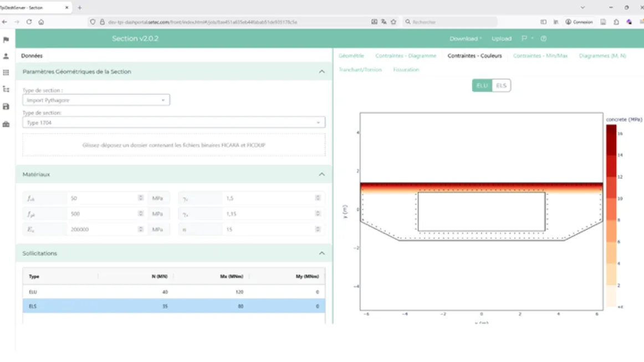Select the flag icon in the left sidebar
Image resolution: width=644 pixels, height=362 pixels.
click(x=7, y=39)
